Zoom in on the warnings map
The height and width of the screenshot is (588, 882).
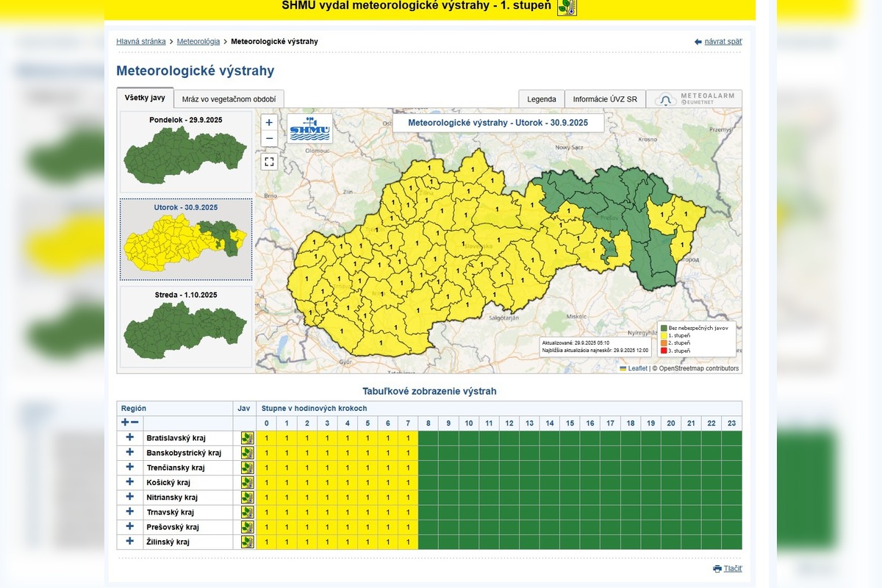pos(269,123)
